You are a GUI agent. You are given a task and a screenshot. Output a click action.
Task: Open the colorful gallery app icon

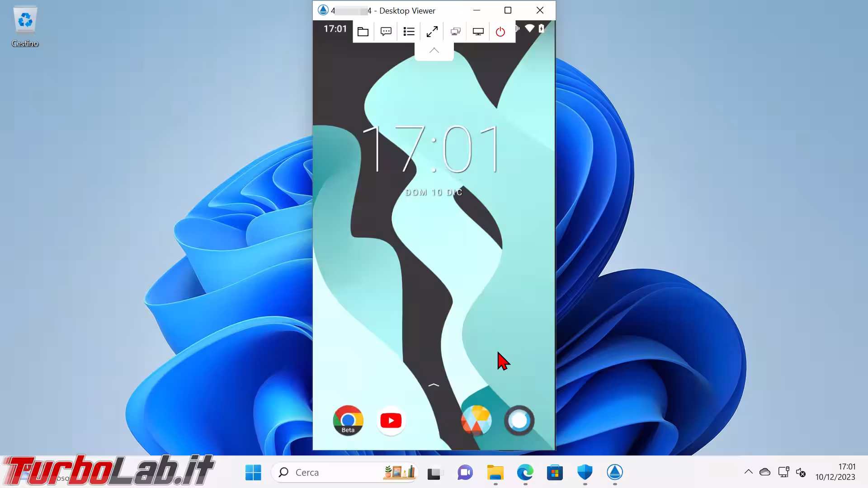476,421
